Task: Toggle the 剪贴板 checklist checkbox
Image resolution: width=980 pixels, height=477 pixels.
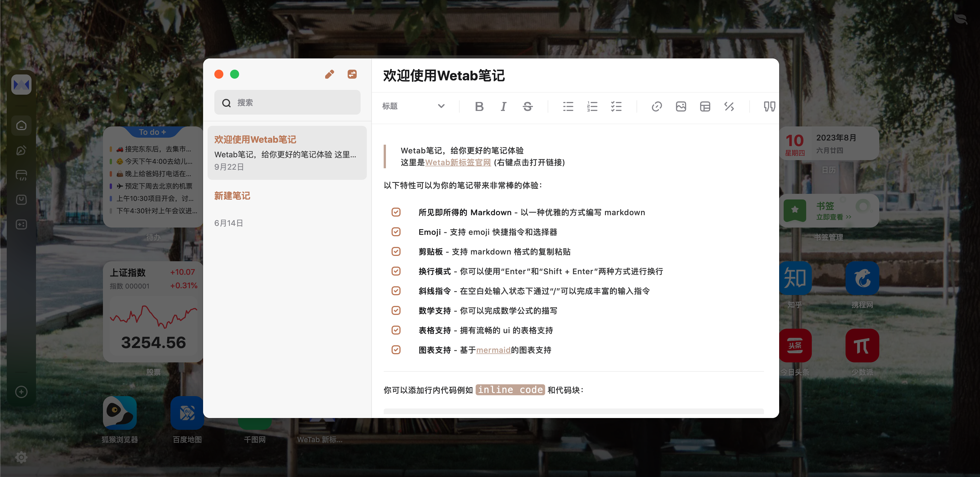Action: coord(396,252)
